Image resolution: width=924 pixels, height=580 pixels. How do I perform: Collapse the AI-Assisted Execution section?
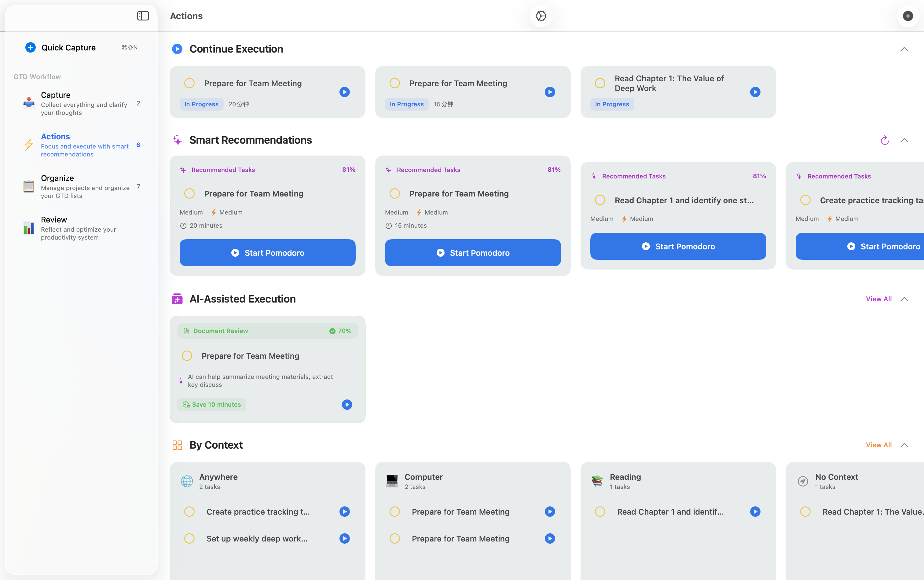click(x=904, y=299)
